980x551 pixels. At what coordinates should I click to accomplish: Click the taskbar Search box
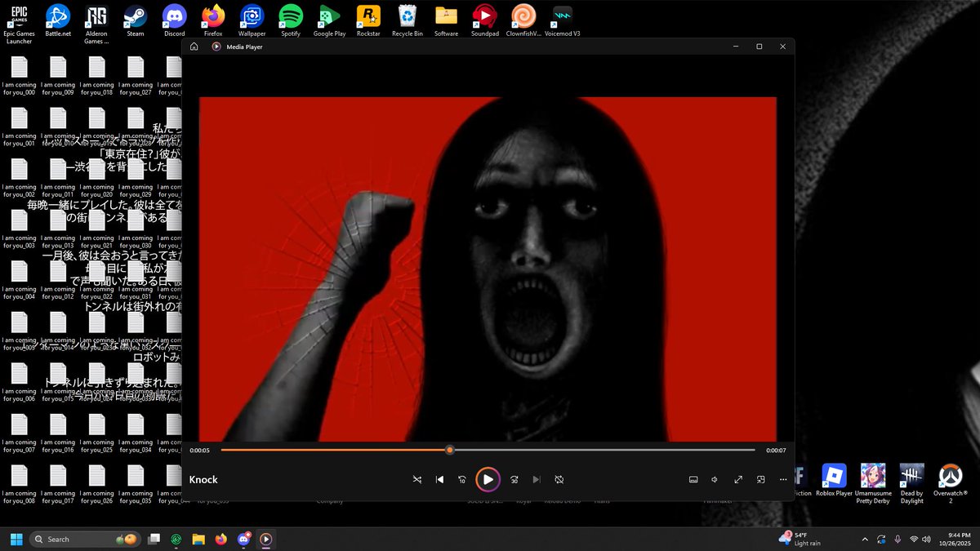[x=86, y=539]
